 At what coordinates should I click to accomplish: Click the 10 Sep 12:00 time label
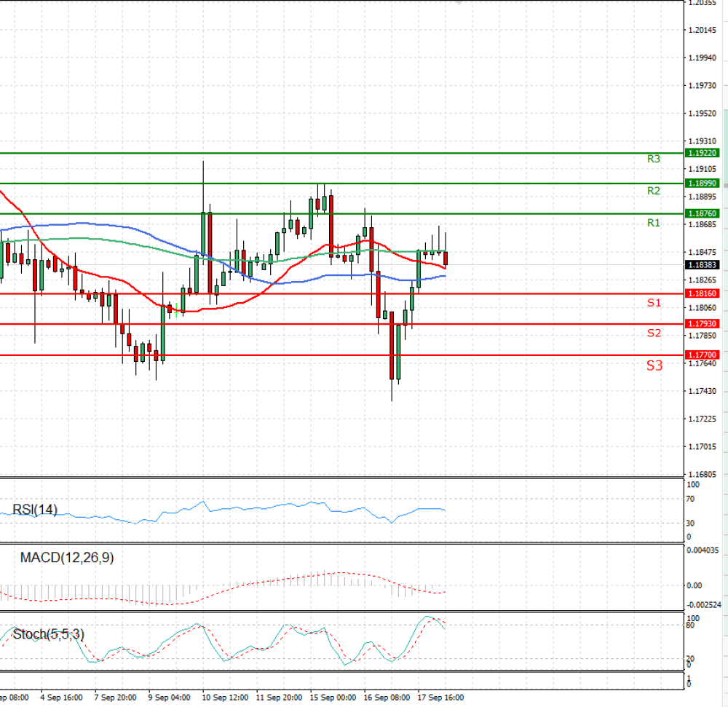coord(225,698)
